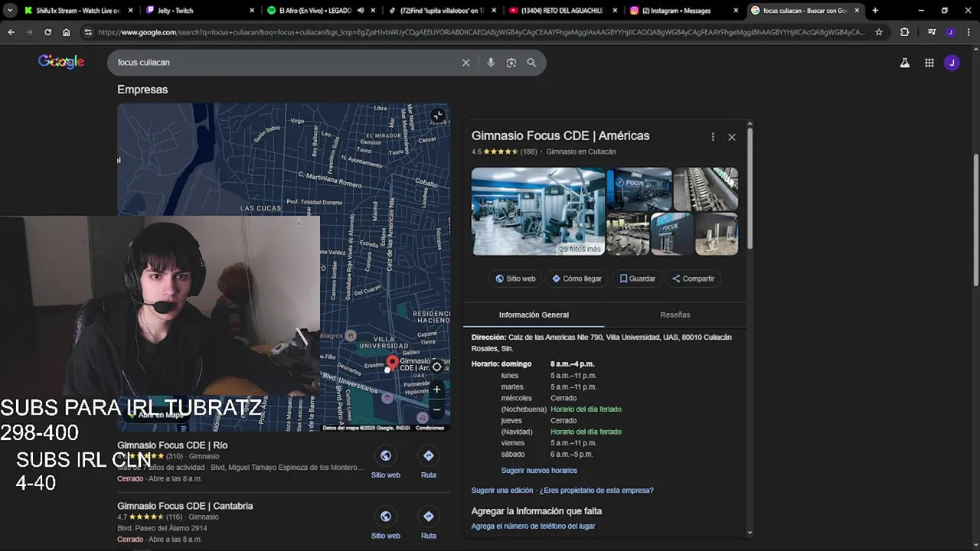Open the map Condiciones link
Screen dimensions: 980x551
[430, 428]
